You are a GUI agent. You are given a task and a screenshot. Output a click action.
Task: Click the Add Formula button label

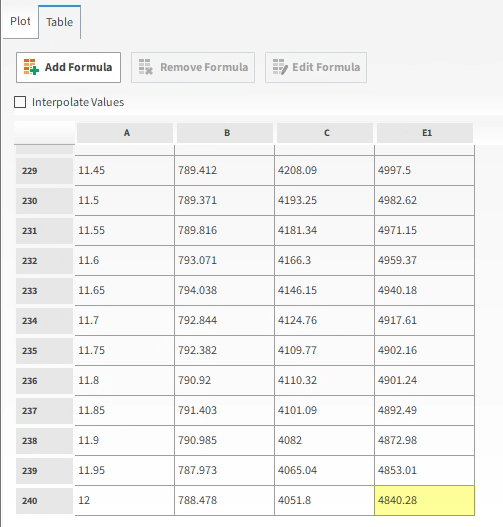point(79,67)
